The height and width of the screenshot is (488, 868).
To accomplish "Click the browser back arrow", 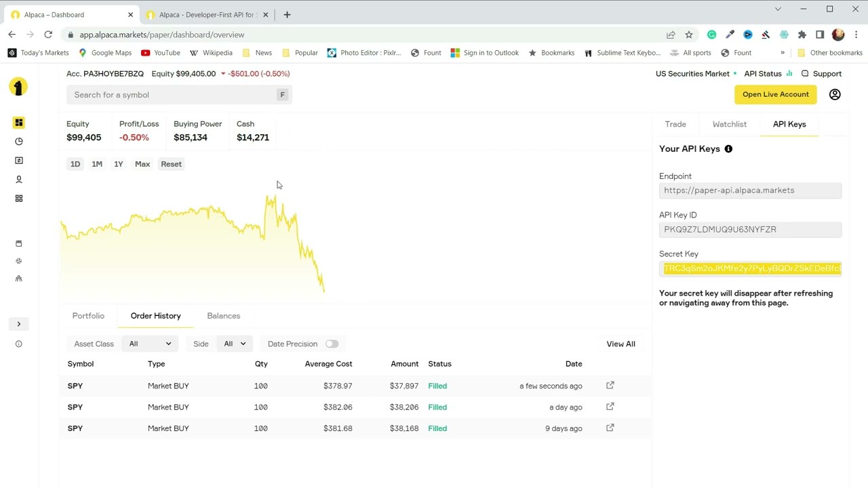I will click(x=12, y=35).
